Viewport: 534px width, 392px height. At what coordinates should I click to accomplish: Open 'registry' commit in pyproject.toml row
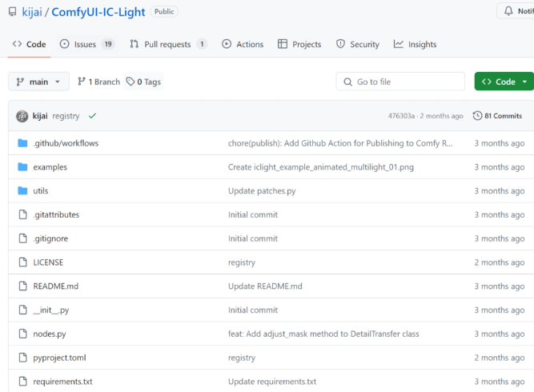pos(242,358)
